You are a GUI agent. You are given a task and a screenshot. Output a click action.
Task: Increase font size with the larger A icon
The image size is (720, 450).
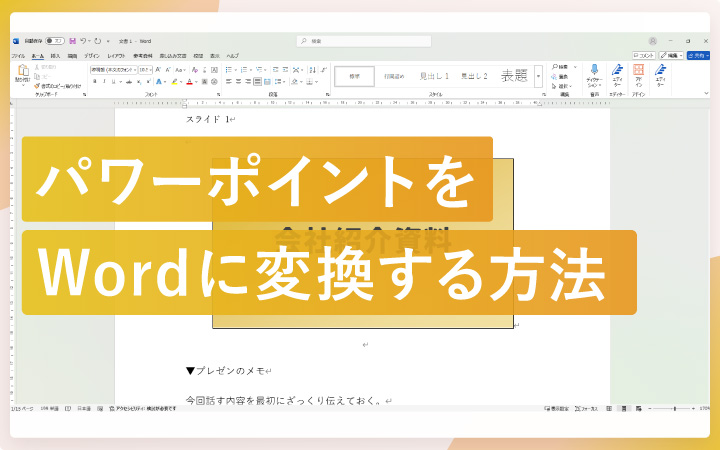(x=158, y=70)
